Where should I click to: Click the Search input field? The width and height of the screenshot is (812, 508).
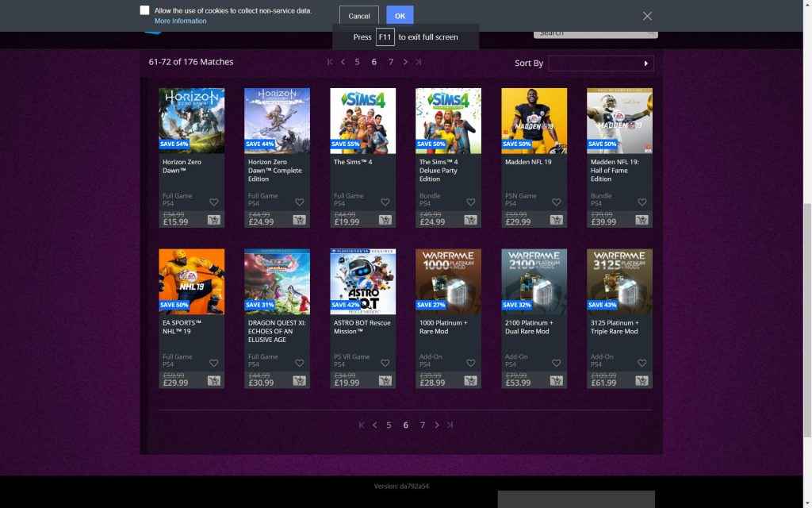click(x=596, y=33)
